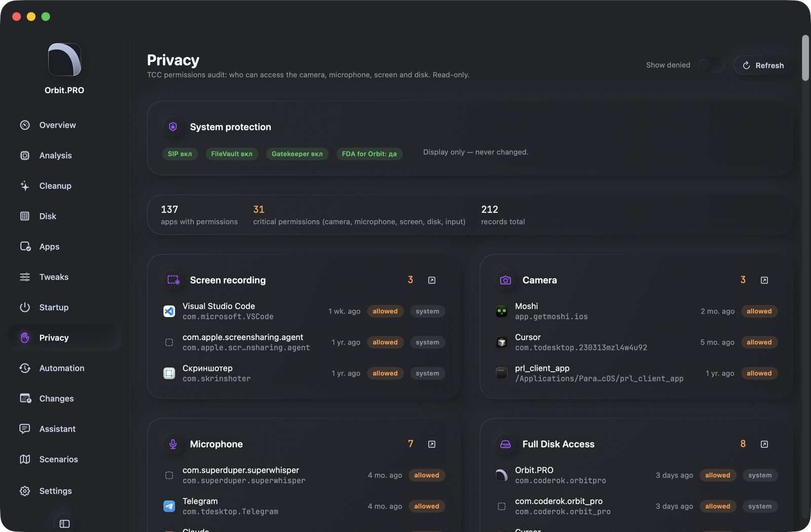The width and height of the screenshot is (811, 532).
Task: Click the Orbit.PRO app icon in Full Disk Access
Action: point(502,475)
